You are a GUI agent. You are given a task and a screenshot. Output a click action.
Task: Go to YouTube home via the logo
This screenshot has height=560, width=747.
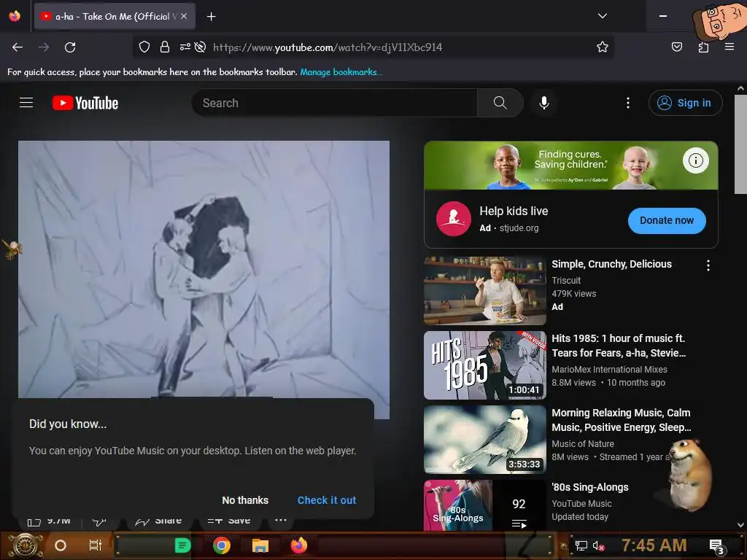click(85, 103)
